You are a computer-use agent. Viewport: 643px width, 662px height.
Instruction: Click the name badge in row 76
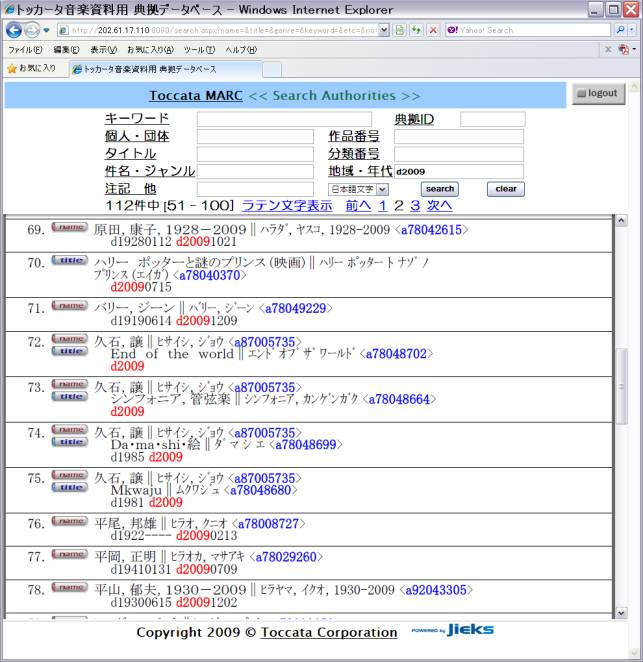(x=70, y=521)
